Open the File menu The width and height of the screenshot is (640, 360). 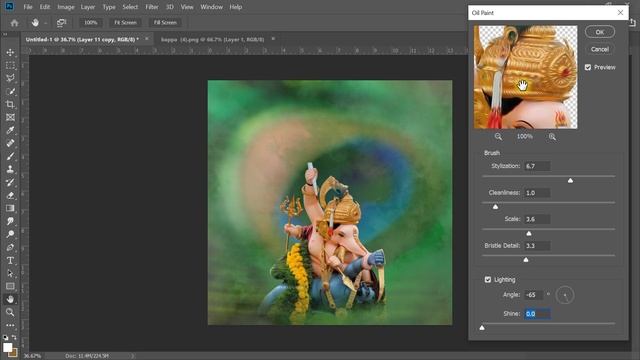[28, 7]
